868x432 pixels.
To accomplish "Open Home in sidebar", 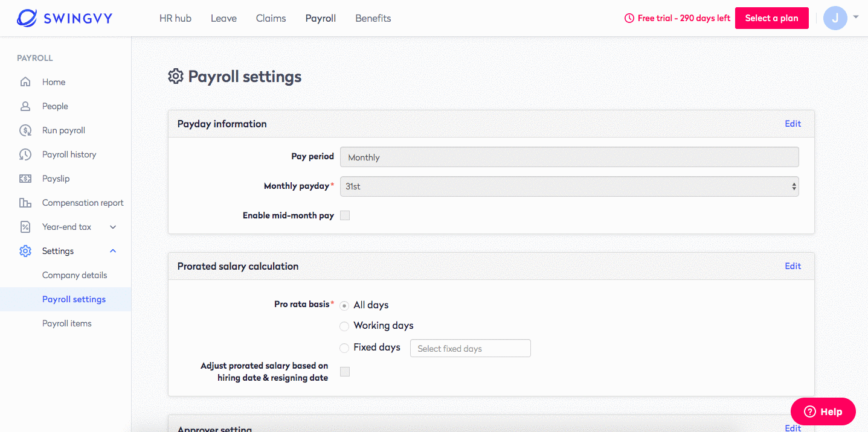I will [x=54, y=82].
